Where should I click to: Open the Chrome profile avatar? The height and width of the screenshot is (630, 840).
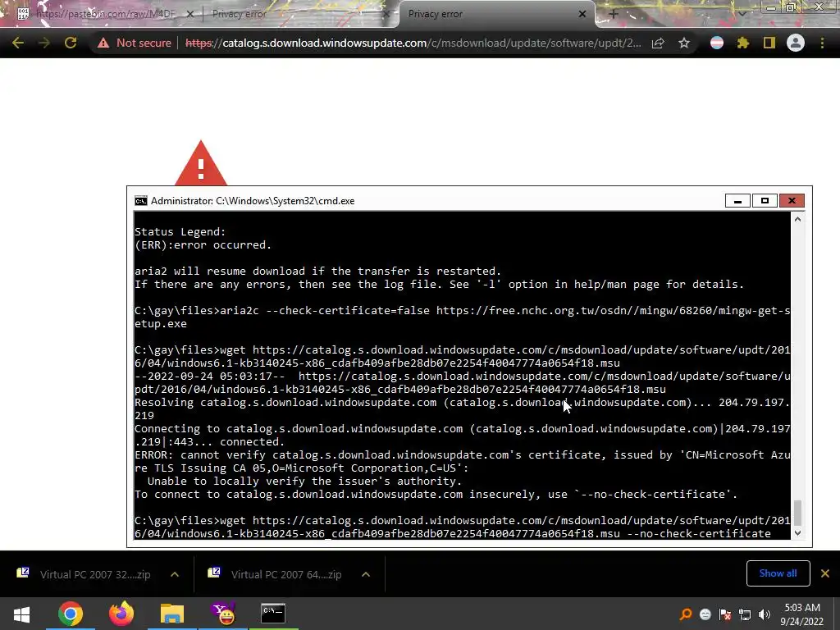796,43
